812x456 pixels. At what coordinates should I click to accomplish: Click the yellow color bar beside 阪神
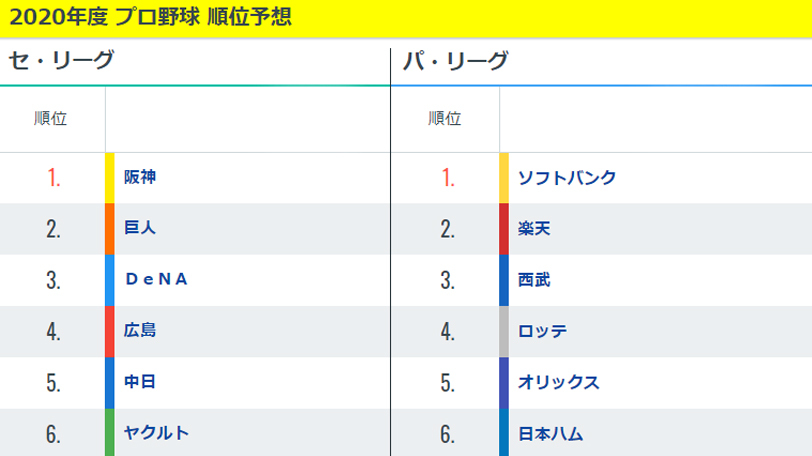click(110, 178)
